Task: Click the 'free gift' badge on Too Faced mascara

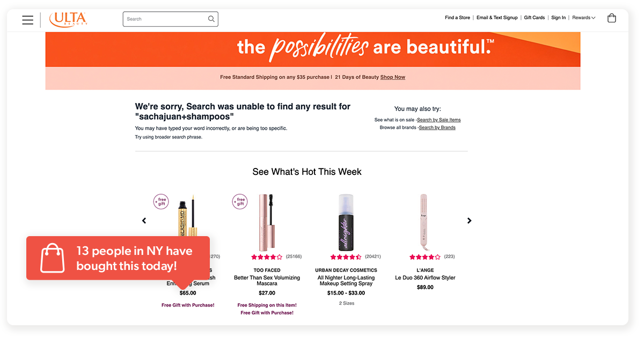Action: point(240,201)
